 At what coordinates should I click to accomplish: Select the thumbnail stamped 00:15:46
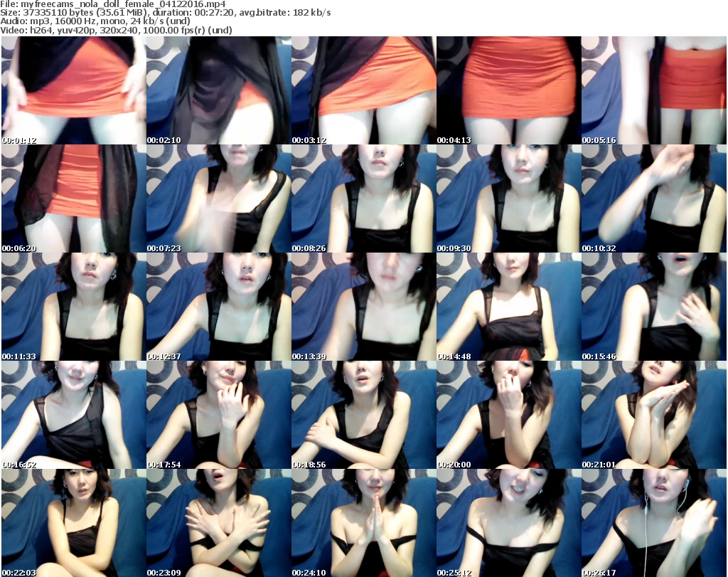[654, 307]
